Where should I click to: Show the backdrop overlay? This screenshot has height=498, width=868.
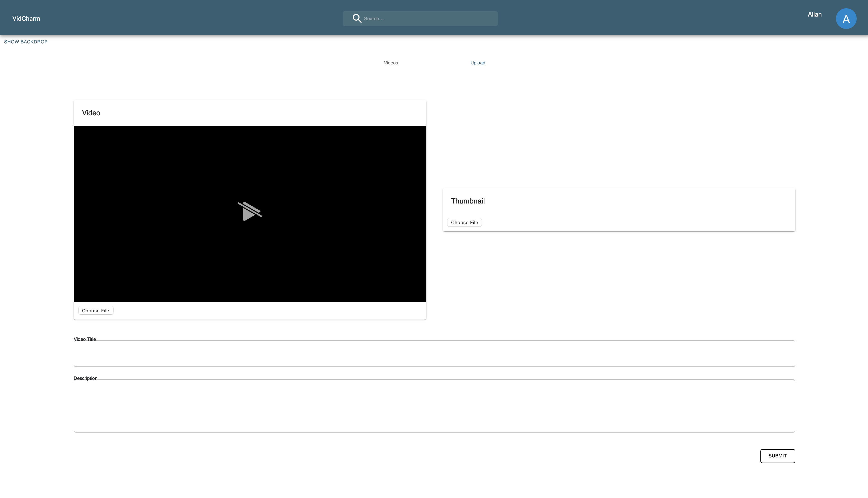coord(26,42)
